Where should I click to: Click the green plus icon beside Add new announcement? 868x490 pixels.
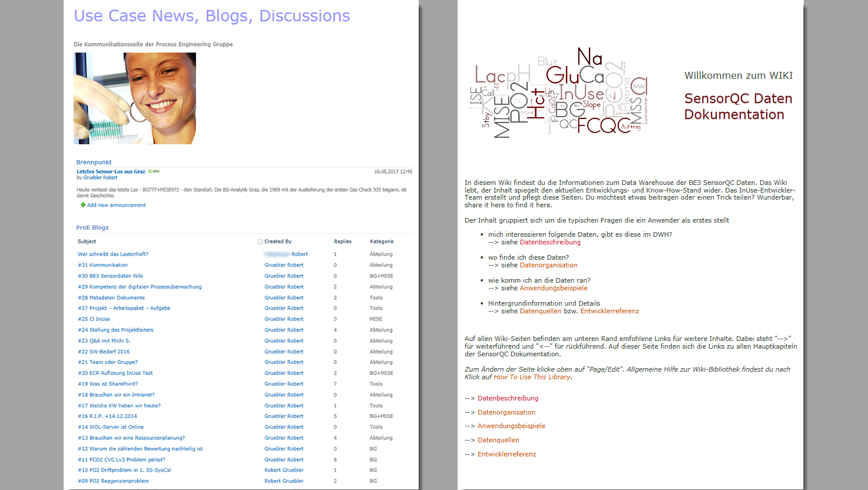click(x=83, y=205)
